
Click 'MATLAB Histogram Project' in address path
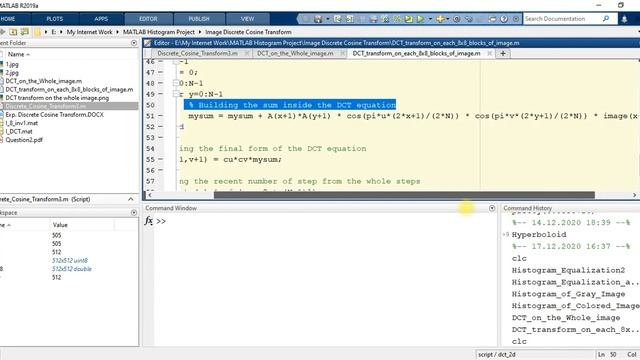159,32
